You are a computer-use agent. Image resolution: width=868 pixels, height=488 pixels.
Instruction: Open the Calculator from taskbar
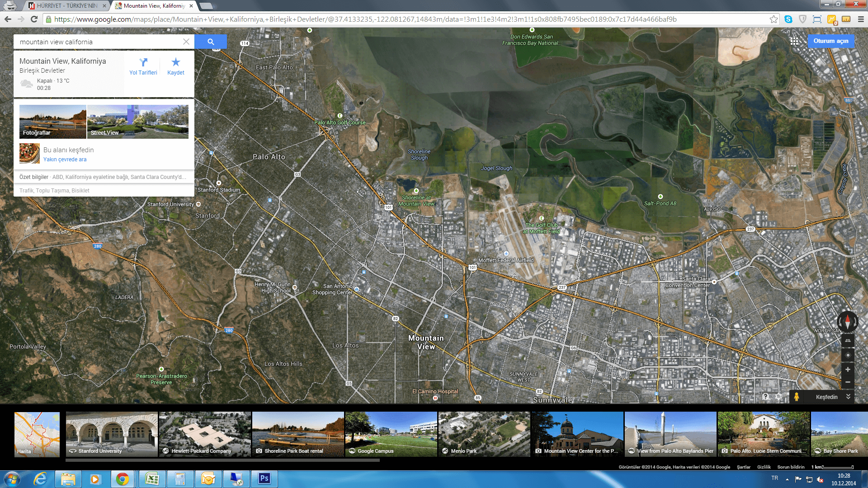pyautogui.click(x=180, y=479)
